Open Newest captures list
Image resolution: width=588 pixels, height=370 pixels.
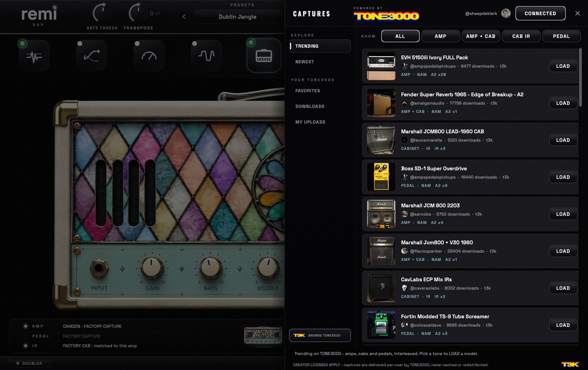tap(320, 62)
